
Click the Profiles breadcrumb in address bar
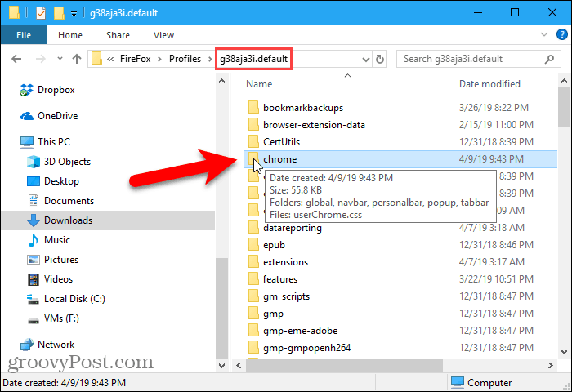point(185,59)
